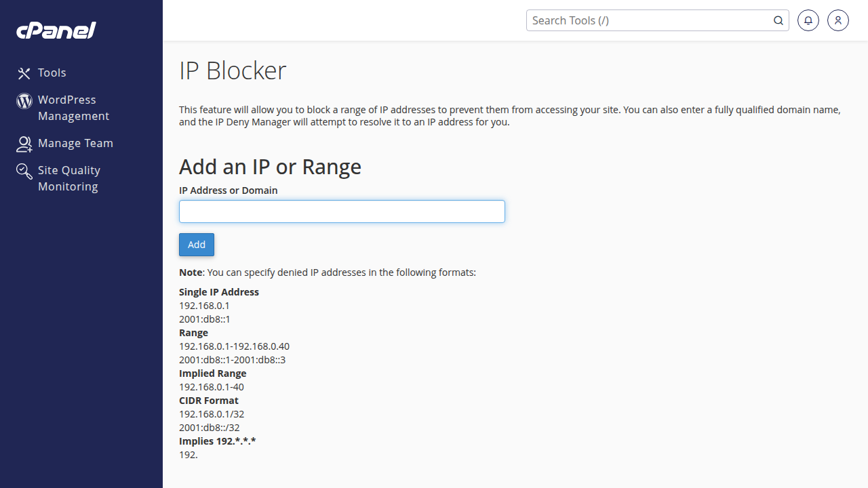Viewport: 868px width, 488px height.
Task: Click the Single IP Address heading
Action: (219, 292)
